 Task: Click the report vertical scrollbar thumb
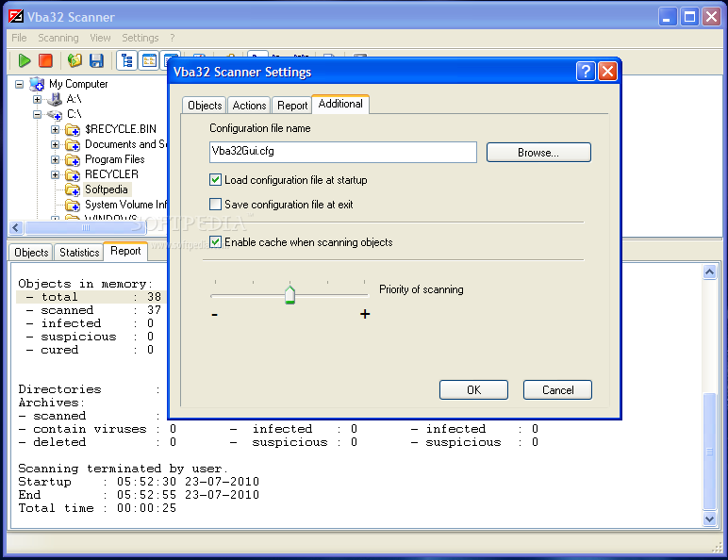coord(709,452)
